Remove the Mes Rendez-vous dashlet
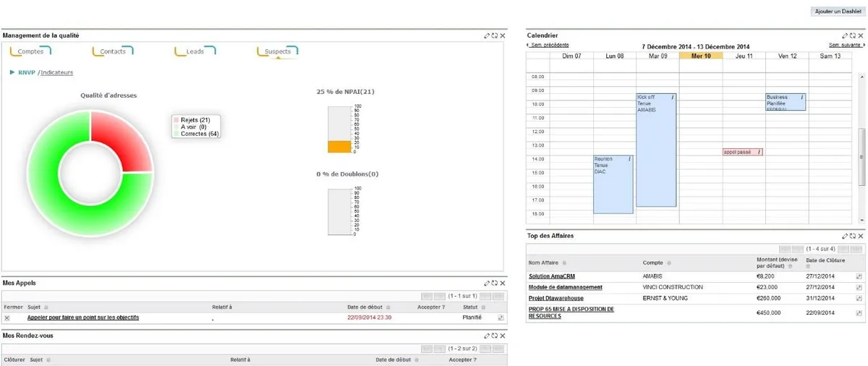 pos(503,336)
